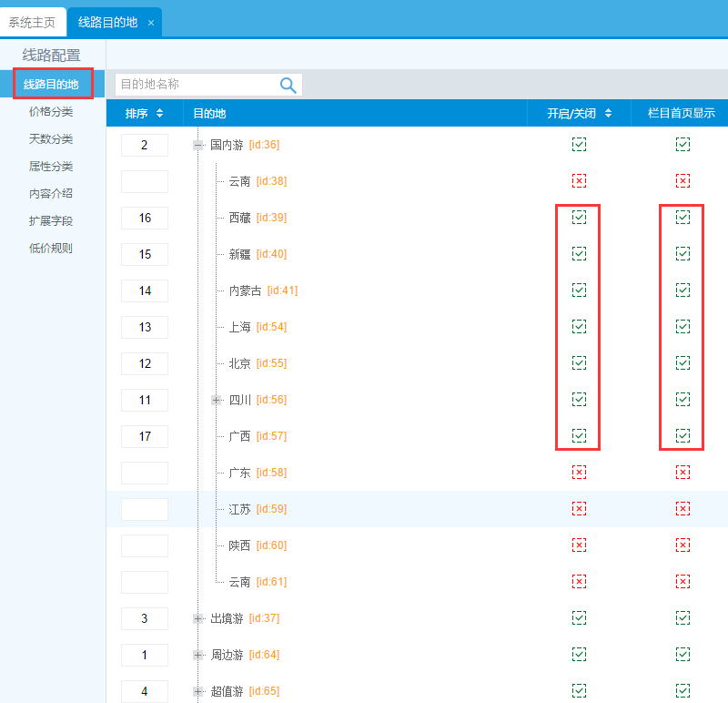
Task: Open 价格分类 in the sidebar
Action: pos(53,111)
